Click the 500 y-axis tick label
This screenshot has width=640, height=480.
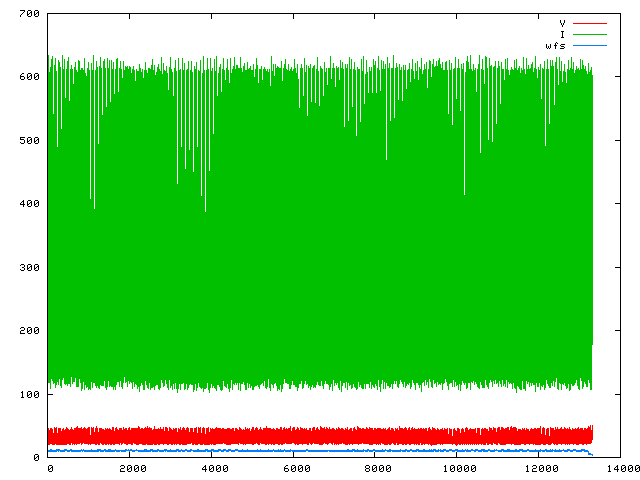pos(28,141)
